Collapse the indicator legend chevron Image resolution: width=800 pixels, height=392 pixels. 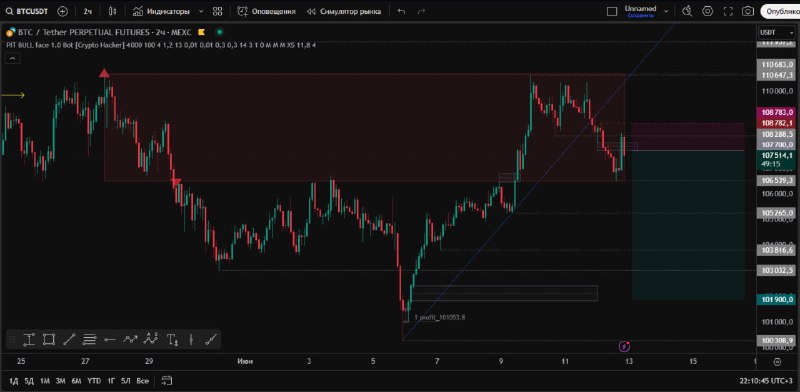coord(12,59)
